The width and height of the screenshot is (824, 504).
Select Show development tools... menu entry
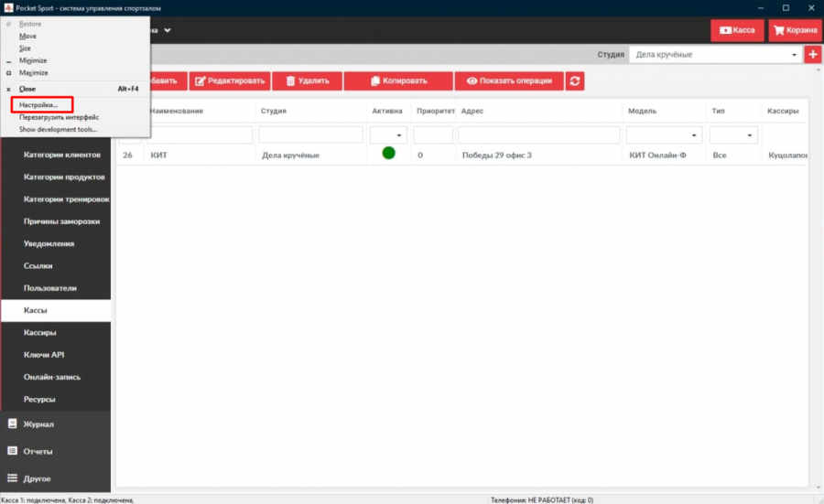58,129
